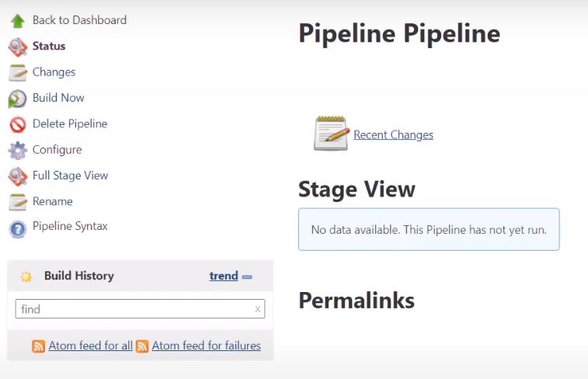Click the Pipeline Syntax help icon

point(17,228)
